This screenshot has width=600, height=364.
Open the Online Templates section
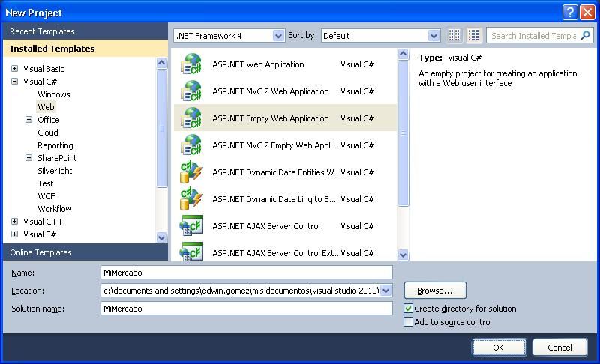click(85, 252)
